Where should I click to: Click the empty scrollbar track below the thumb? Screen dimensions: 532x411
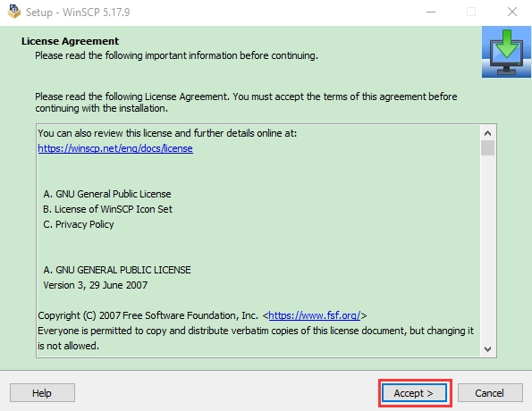(x=487, y=248)
